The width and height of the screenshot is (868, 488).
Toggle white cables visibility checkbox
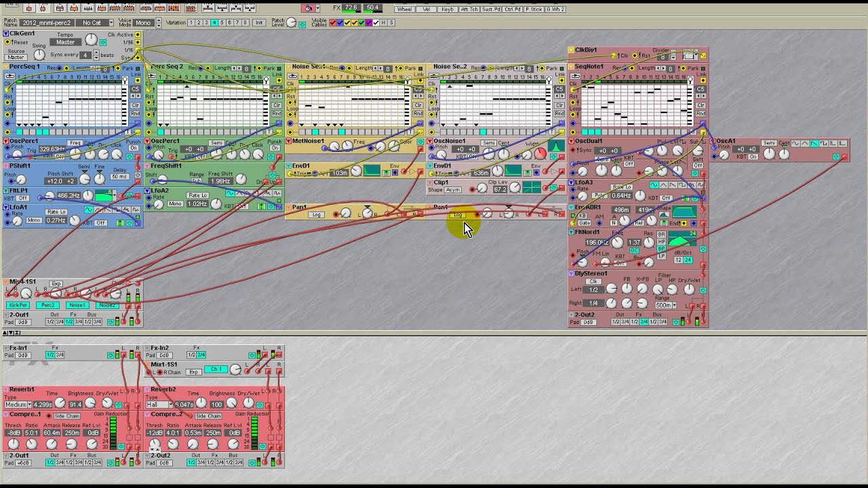[x=376, y=22]
